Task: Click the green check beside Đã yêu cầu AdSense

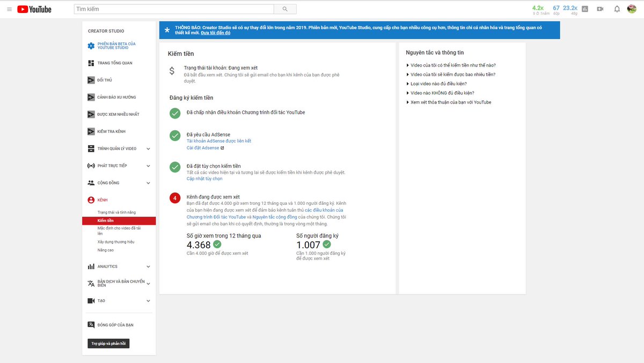Action: [x=175, y=136]
